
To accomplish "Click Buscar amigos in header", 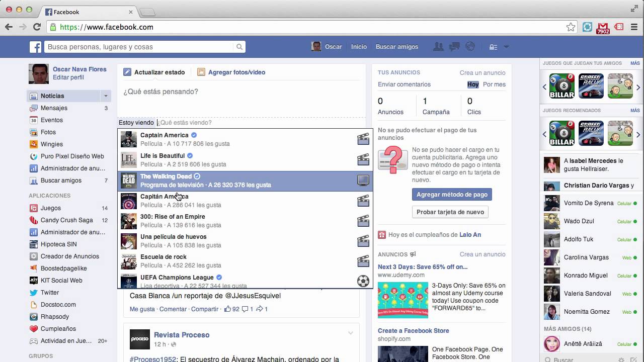I will (397, 47).
